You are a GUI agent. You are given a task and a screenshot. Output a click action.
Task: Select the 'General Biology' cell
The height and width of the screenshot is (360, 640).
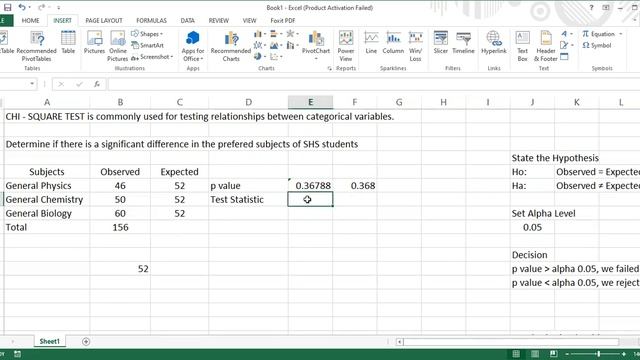point(47,213)
